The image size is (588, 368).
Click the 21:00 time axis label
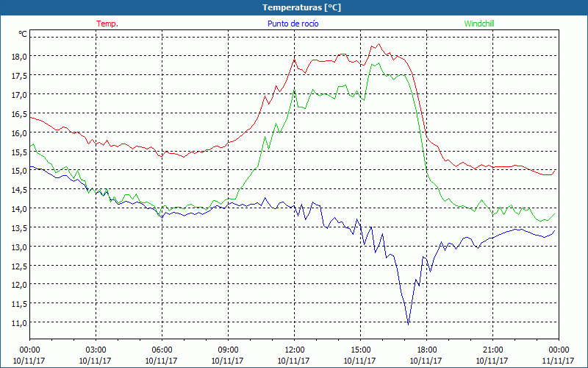(x=492, y=350)
